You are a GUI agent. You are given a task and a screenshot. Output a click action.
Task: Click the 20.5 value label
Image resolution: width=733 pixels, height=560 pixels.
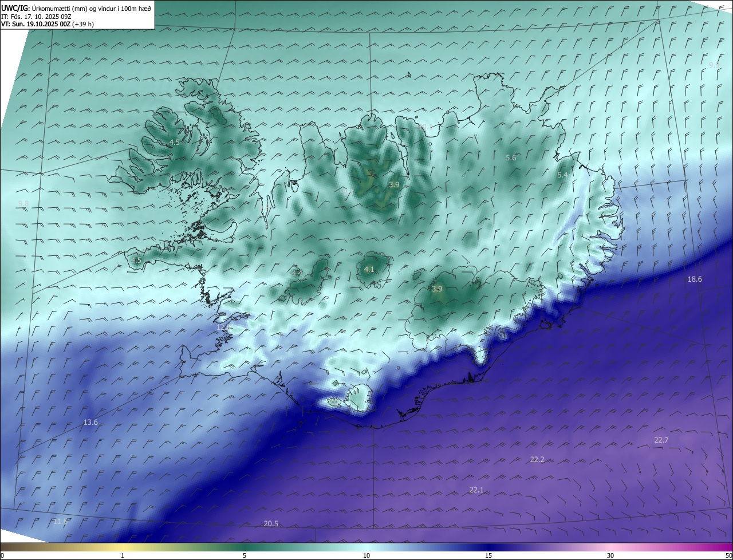click(271, 524)
